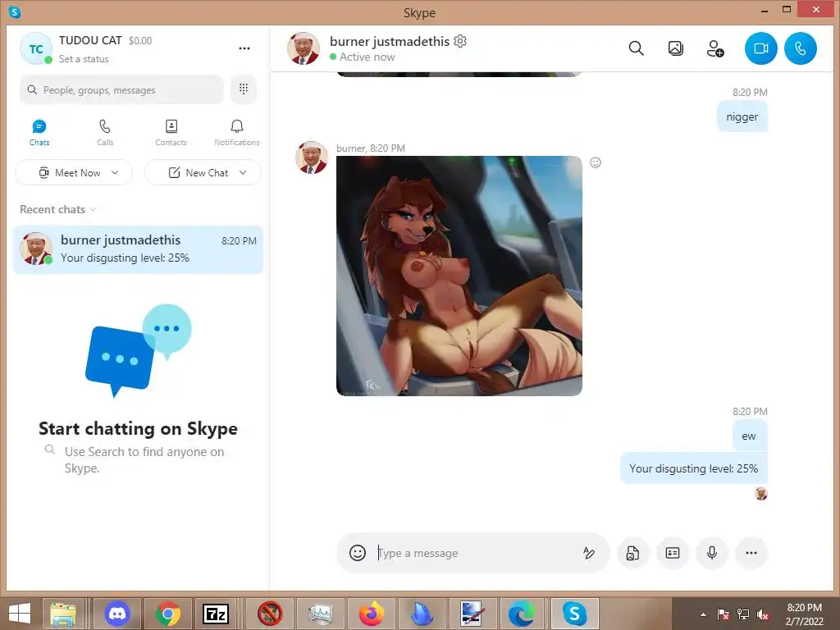Switch to the Chats tab
The width and height of the screenshot is (840, 630).
click(39, 133)
